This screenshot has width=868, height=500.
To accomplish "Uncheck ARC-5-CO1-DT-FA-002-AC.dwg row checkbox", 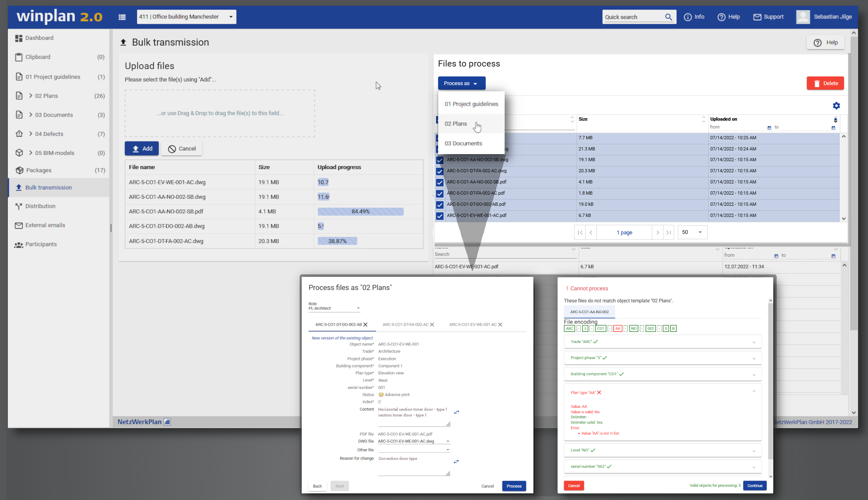I will pos(440,171).
